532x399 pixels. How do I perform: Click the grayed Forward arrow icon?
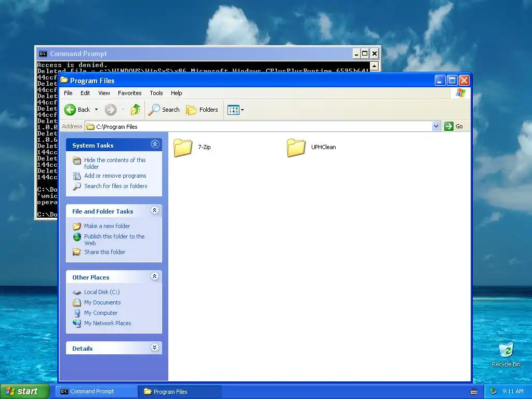coord(111,110)
